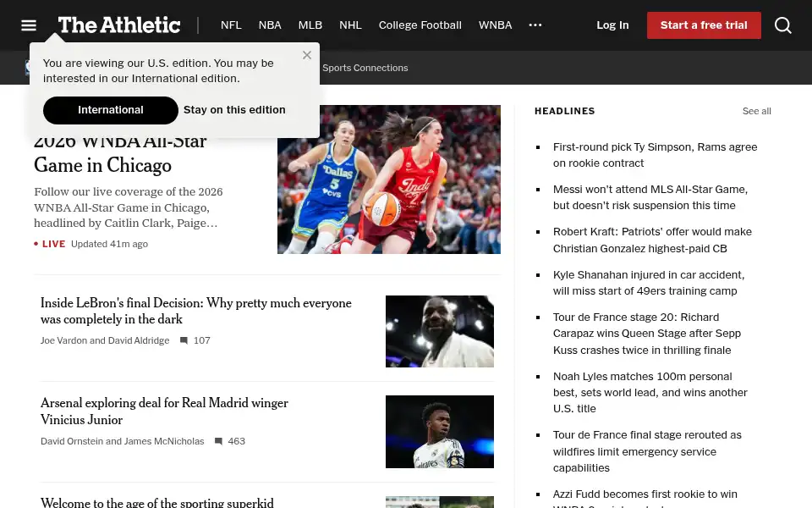Open the search magnifier icon
The height and width of the screenshot is (508, 812).
pos(782,25)
